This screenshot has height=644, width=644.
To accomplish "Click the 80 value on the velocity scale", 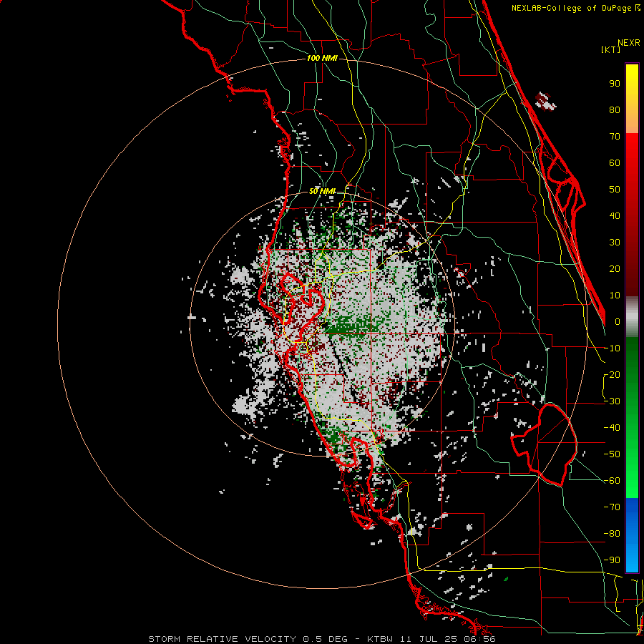I will click(x=615, y=109).
